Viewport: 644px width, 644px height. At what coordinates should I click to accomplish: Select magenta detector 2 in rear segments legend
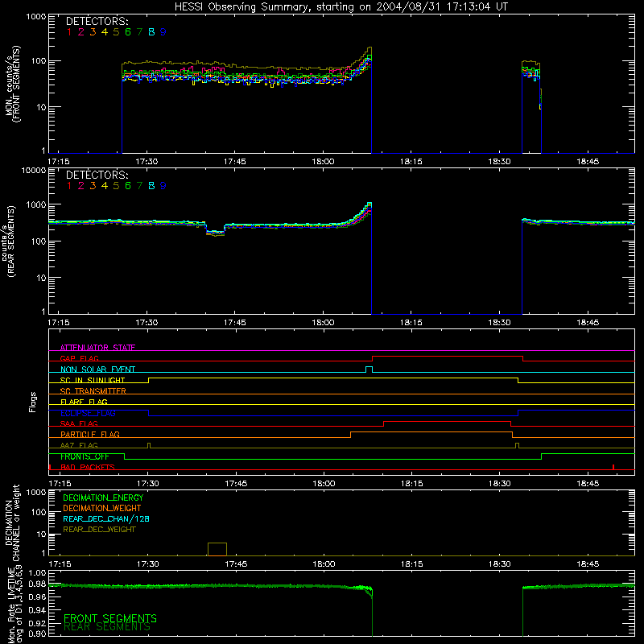pos(81,186)
